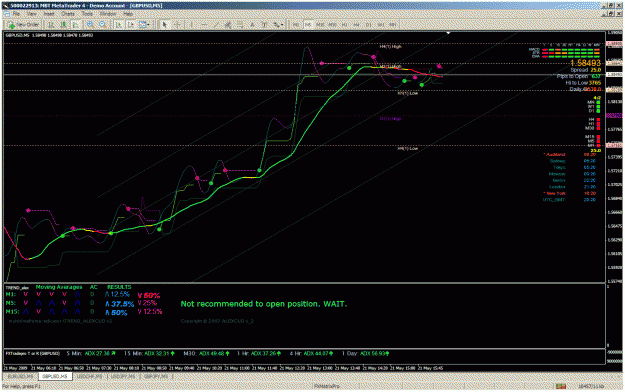The image size is (625, 392).
Task: Open the Tools menu
Action: 87,14
